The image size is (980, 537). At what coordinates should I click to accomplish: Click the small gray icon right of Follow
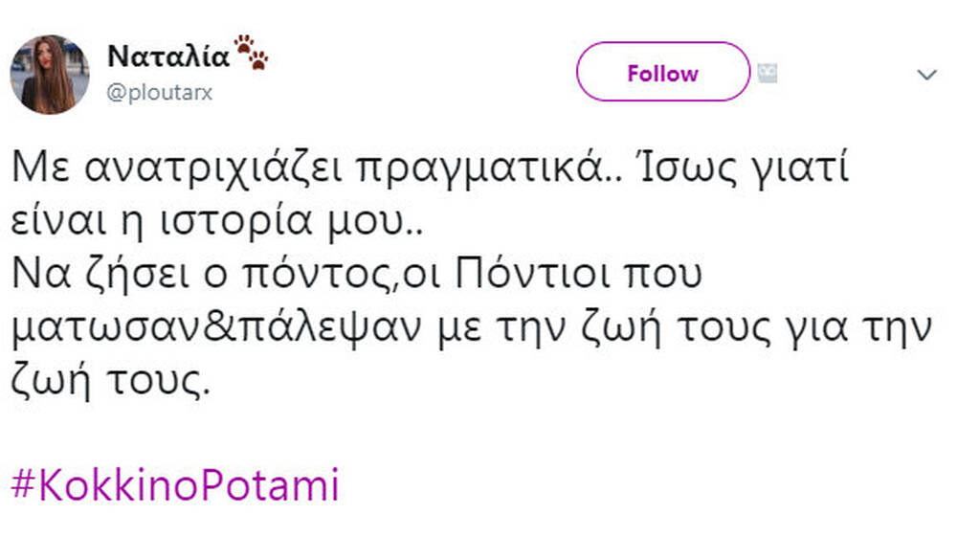[767, 74]
